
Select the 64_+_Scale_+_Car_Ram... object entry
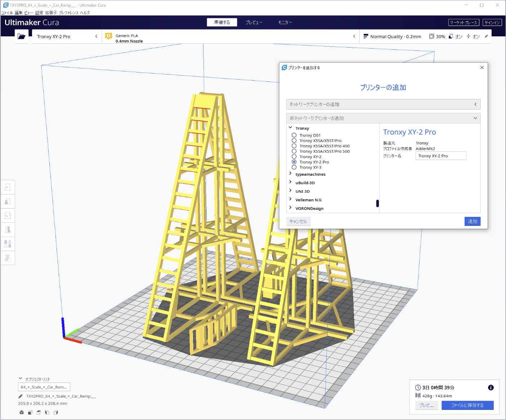tap(44, 387)
